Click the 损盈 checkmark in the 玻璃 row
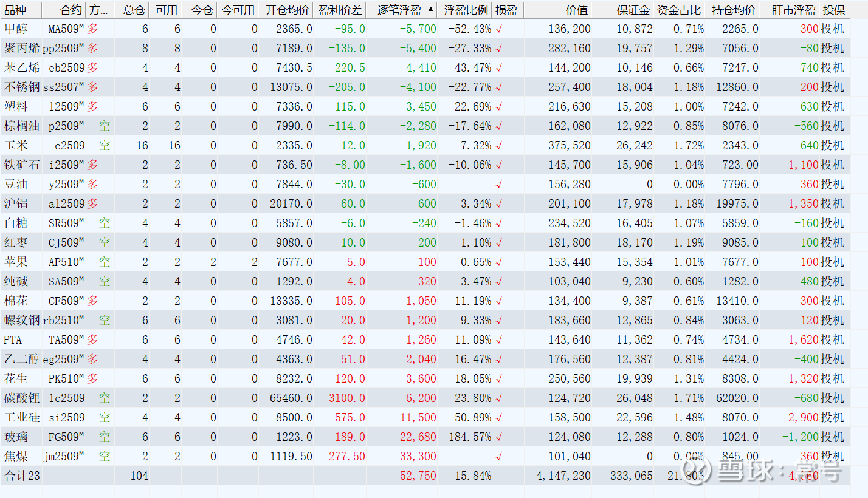 (499, 437)
